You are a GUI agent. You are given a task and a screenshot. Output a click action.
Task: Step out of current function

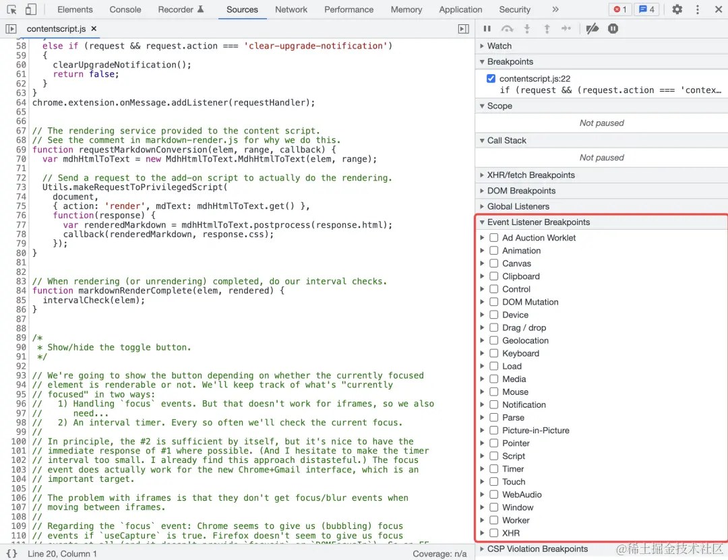pyautogui.click(x=547, y=29)
